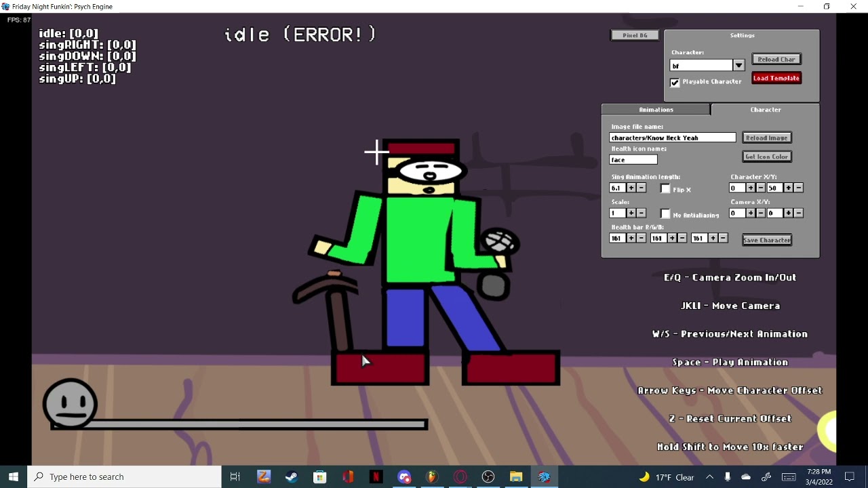
Task: Click the white crosshair marker
Action: pyautogui.click(x=376, y=152)
